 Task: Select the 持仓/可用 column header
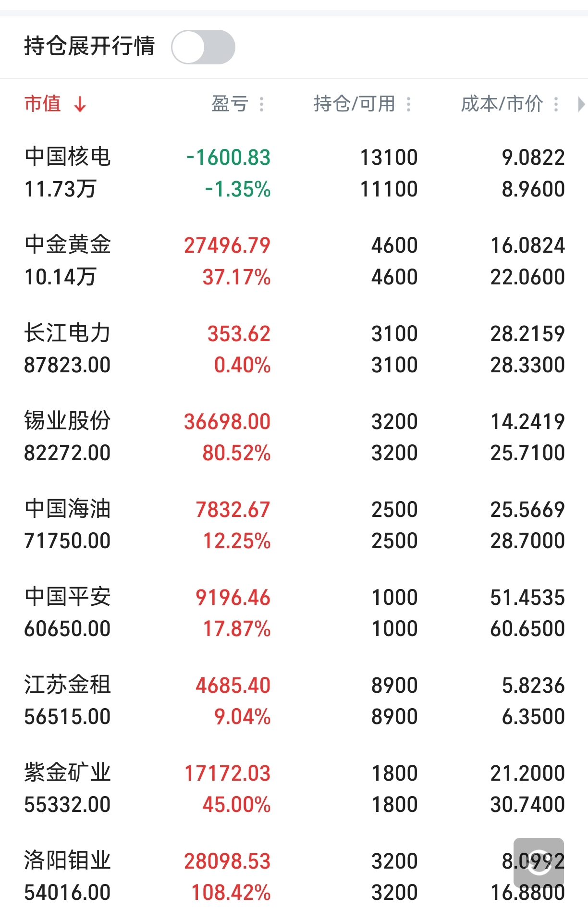(354, 104)
